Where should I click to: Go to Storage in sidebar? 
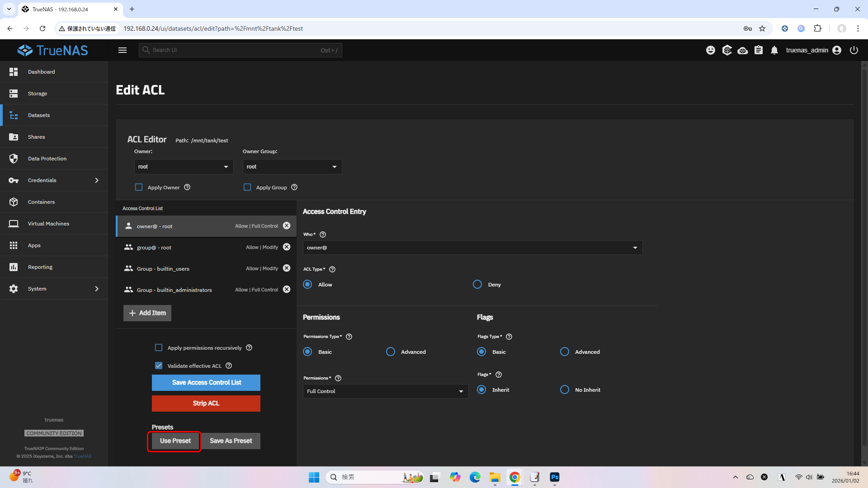tap(38, 94)
